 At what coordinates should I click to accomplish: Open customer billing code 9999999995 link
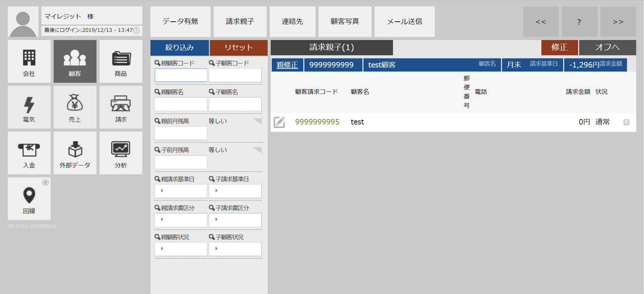(x=317, y=122)
